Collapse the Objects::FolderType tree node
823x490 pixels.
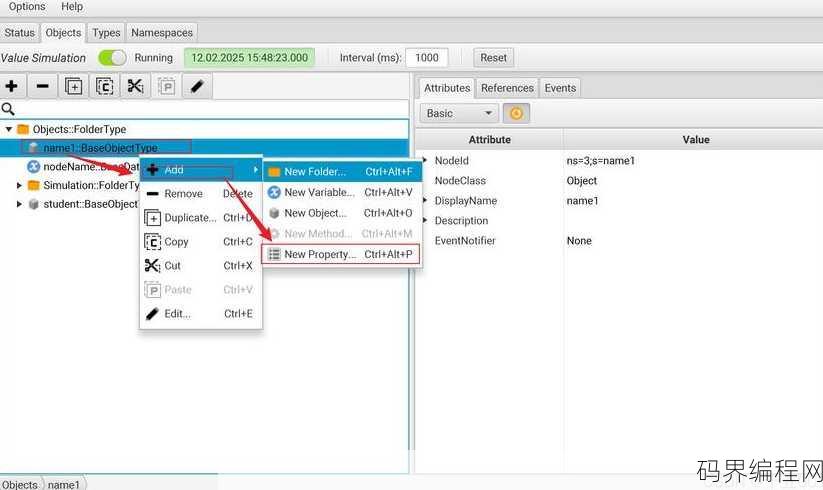pos(9,129)
